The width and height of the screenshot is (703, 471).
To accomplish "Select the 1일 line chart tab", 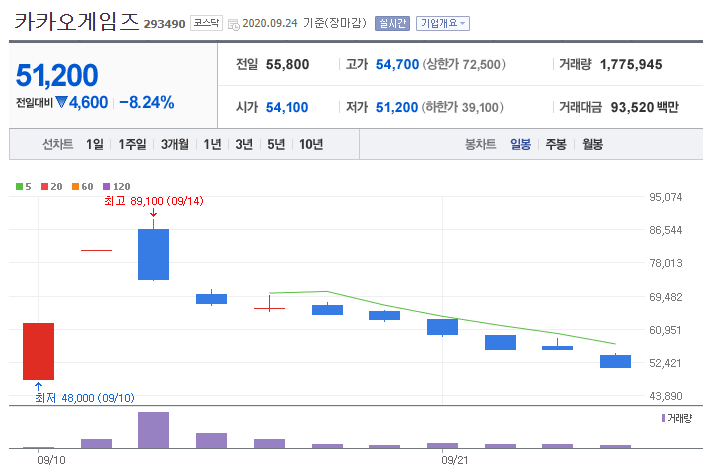I will 95,144.
